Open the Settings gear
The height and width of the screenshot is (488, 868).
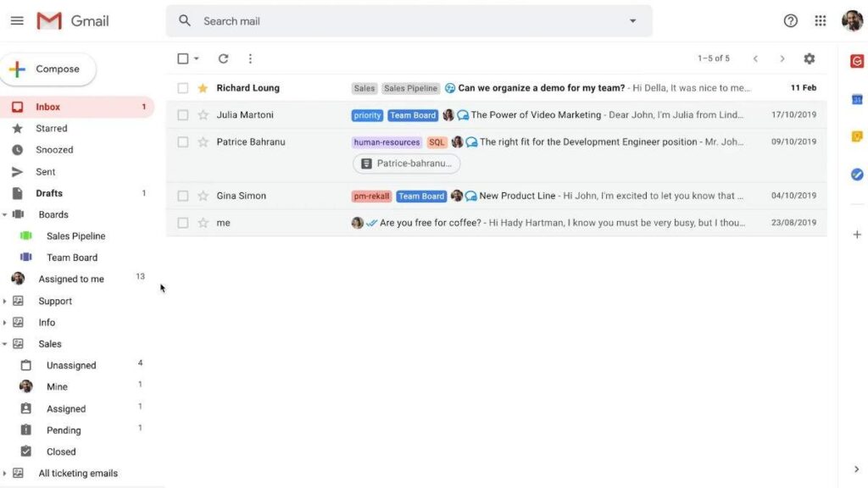(810, 58)
